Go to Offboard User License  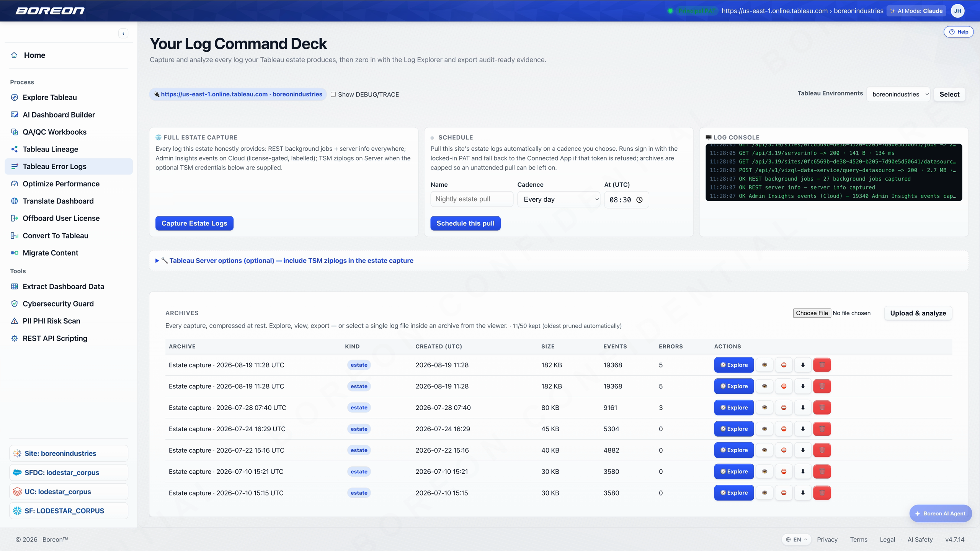69,218
